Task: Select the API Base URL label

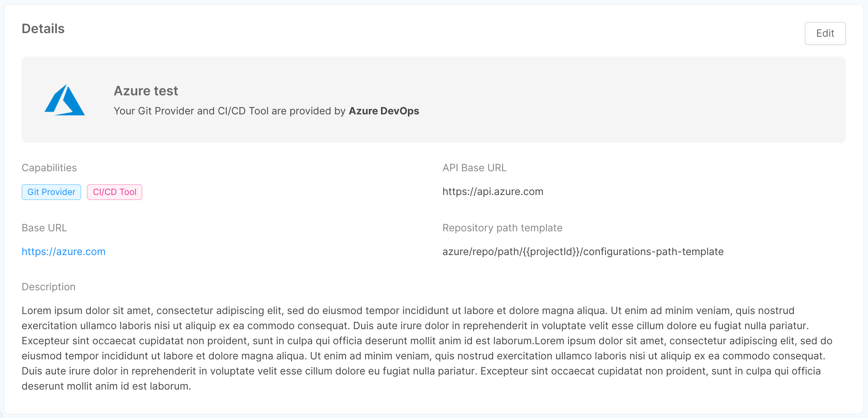Action: click(x=474, y=167)
